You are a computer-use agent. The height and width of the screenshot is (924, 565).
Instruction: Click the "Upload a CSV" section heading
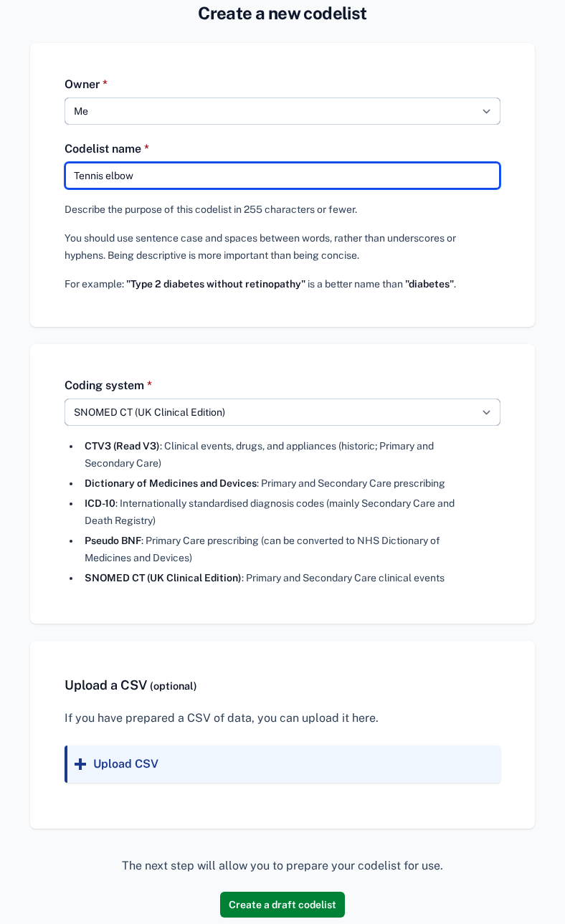tap(106, 685)
